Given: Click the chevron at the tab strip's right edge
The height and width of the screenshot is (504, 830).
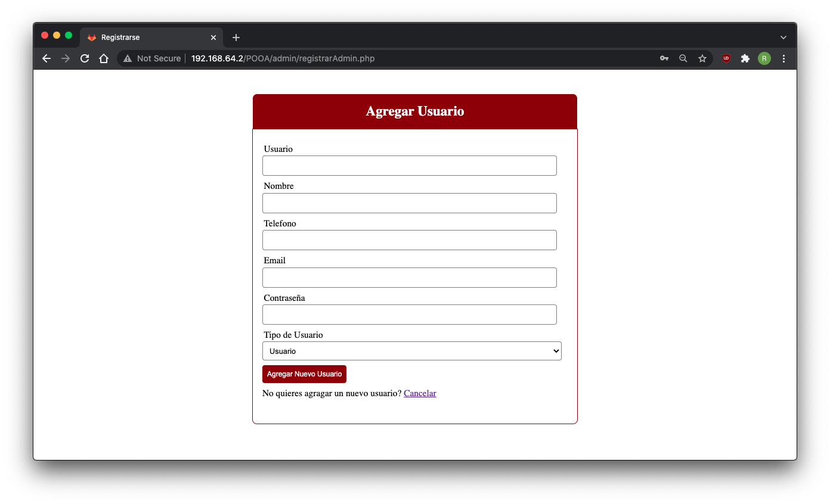Looking at the screenshot, I should pos(783,37).
